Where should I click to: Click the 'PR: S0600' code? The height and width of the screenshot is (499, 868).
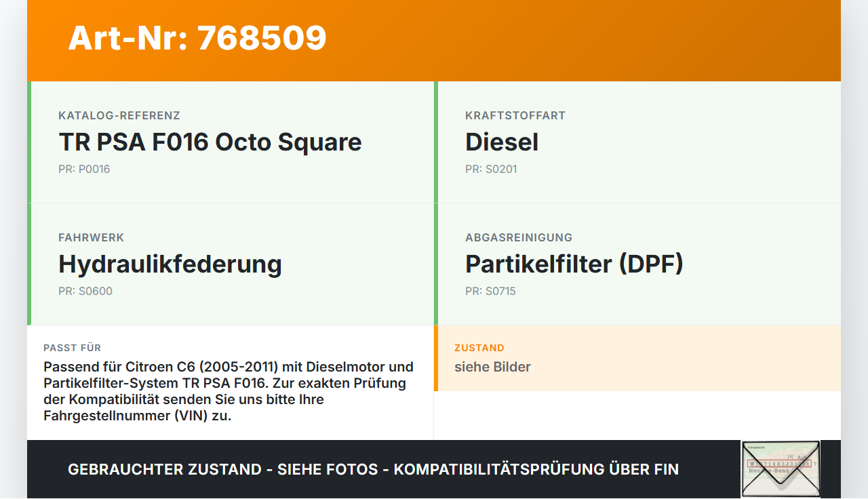(x=85, y=292)
